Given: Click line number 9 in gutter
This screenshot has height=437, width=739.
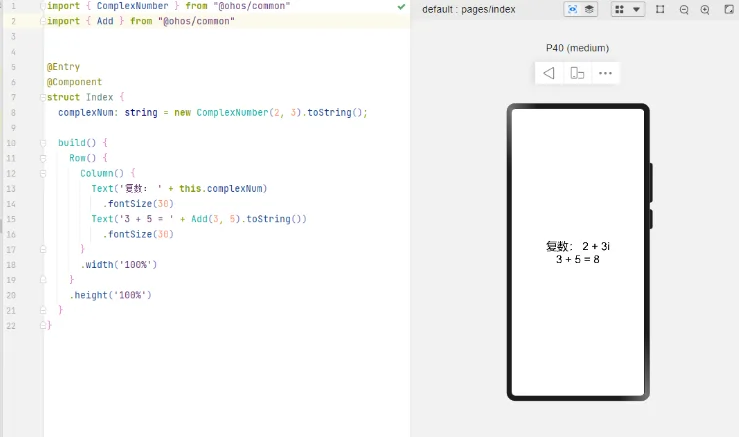Looking at the screenshot, I should (x=13, y=128).
